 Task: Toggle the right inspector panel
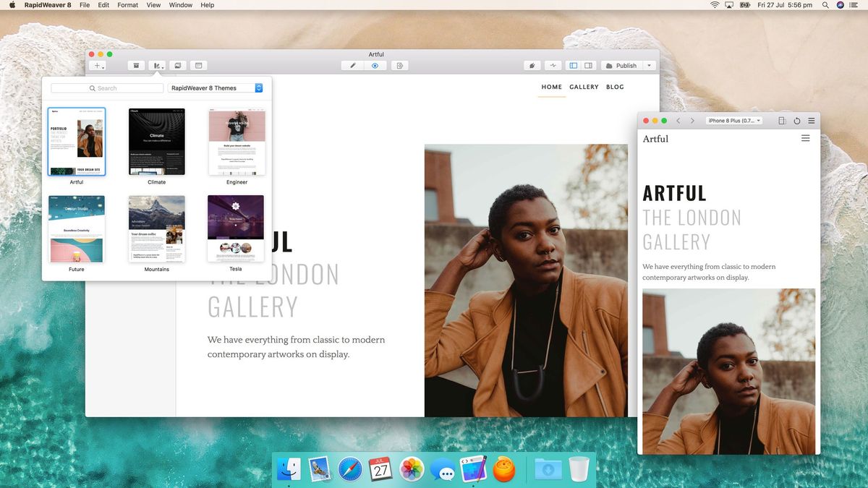point(588,65)
